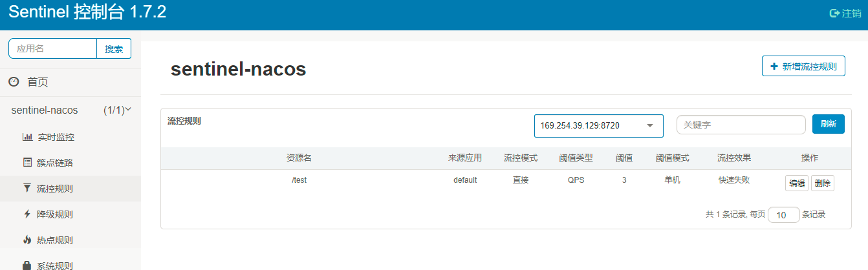Click the list icon for 簇点链路
This screenshot has width=868, height=270.
(27, 162)
